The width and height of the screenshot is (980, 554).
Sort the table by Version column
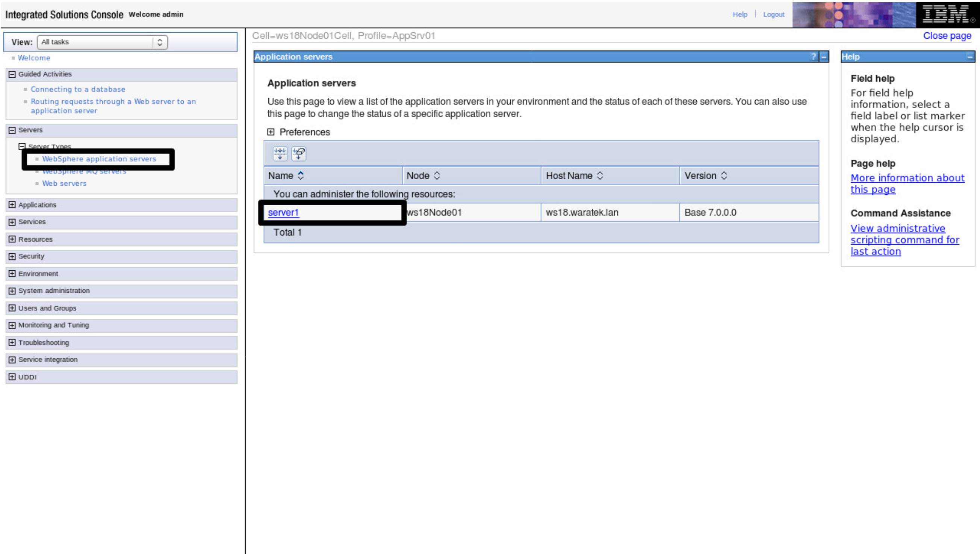(x=724, y=176)
